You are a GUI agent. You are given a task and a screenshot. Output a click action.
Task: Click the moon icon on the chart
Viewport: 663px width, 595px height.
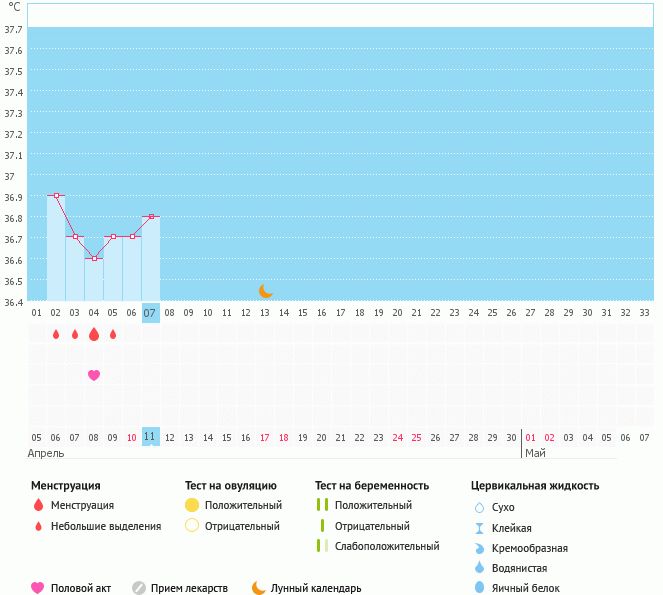[266, 291]
